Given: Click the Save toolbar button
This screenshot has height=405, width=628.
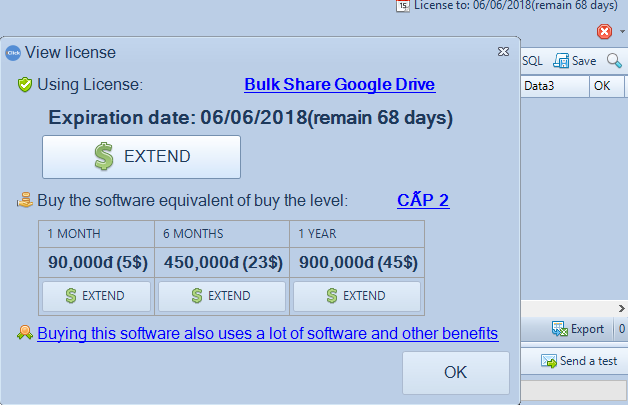Looking at the screenshot, I should click(x=575, y=61).
